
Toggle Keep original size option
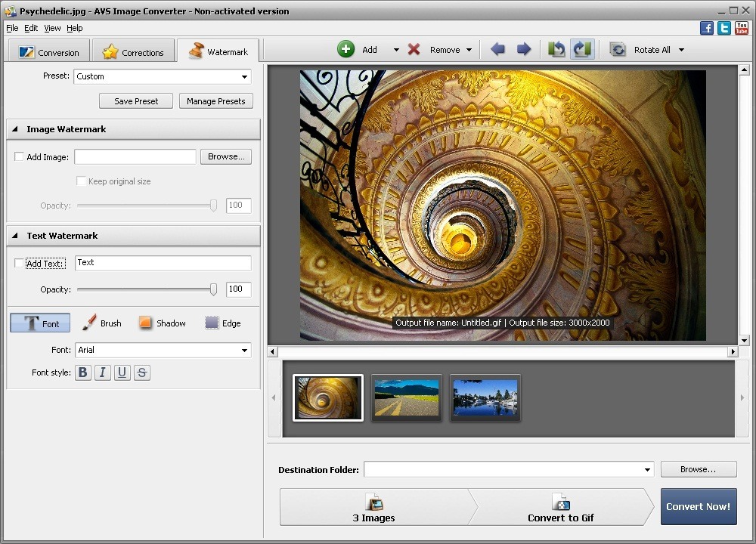81,181
